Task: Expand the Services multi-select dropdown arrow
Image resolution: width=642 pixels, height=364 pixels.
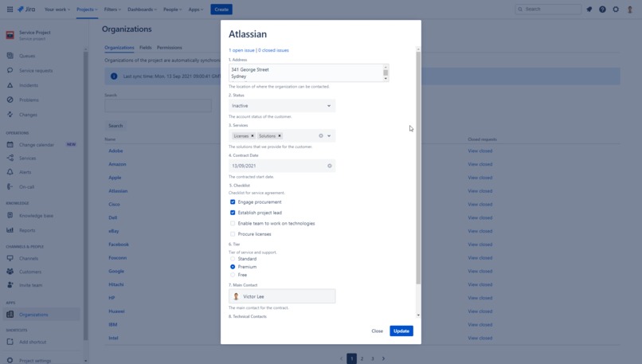Action: tap(329, 135)
